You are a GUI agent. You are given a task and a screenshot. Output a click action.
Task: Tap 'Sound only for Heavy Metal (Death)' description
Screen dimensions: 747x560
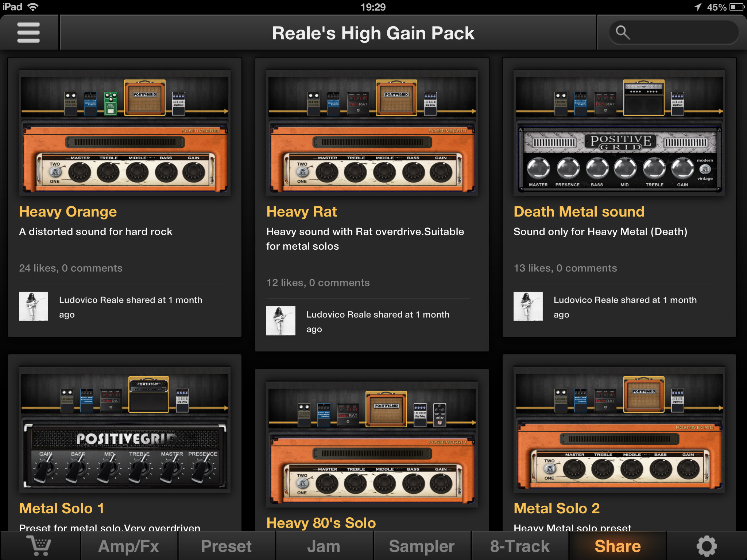pos(600,232)
